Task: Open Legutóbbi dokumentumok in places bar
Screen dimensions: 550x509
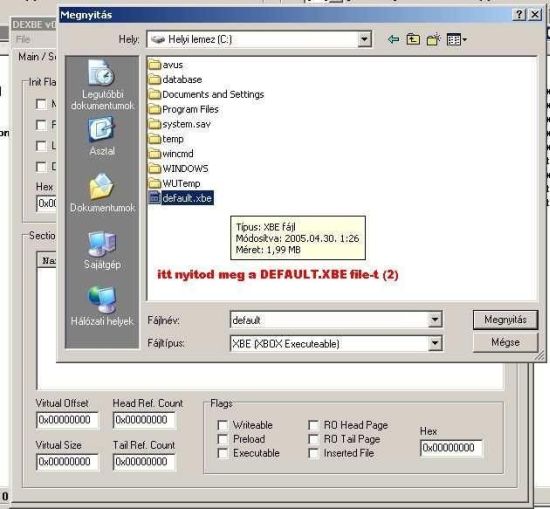Action: click(x=102, y=85)
